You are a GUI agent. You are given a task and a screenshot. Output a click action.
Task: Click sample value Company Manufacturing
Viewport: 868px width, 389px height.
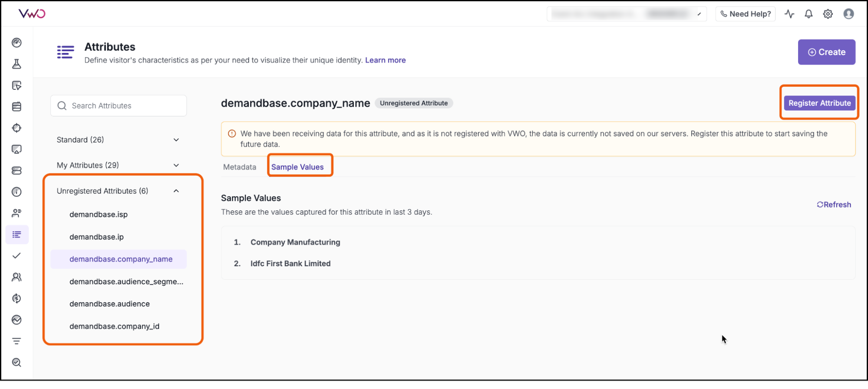click(x=295, y=242)
